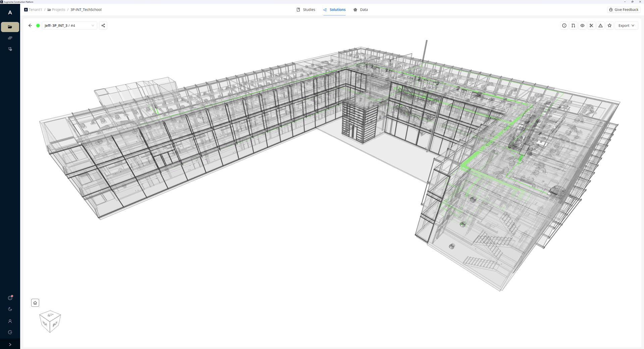The height and width of the screenshot is (349, 644).
Task: Open the Projects breadcrumb link
Action: [56, 10]
